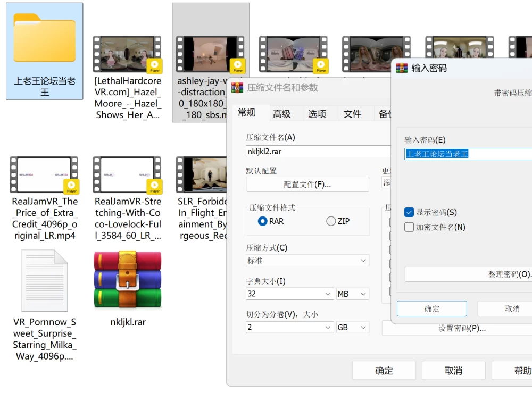
Task: Select the ashley-jay video file thumbnail
Action: point(210,54)
